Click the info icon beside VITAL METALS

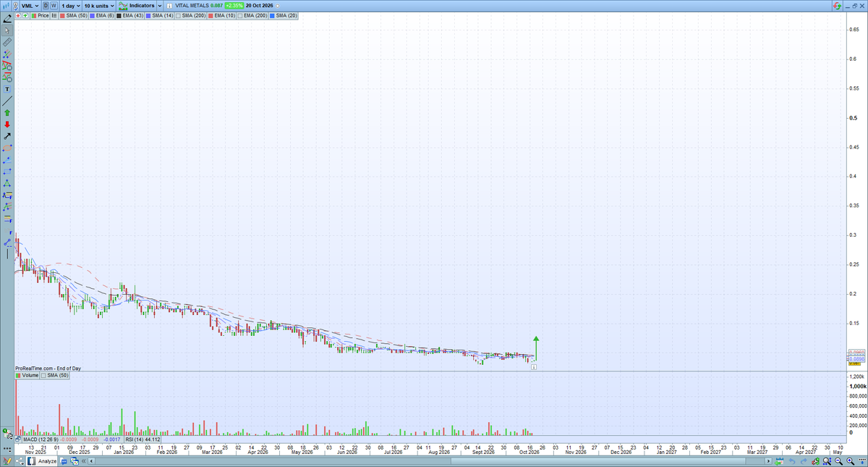(170, 6)
